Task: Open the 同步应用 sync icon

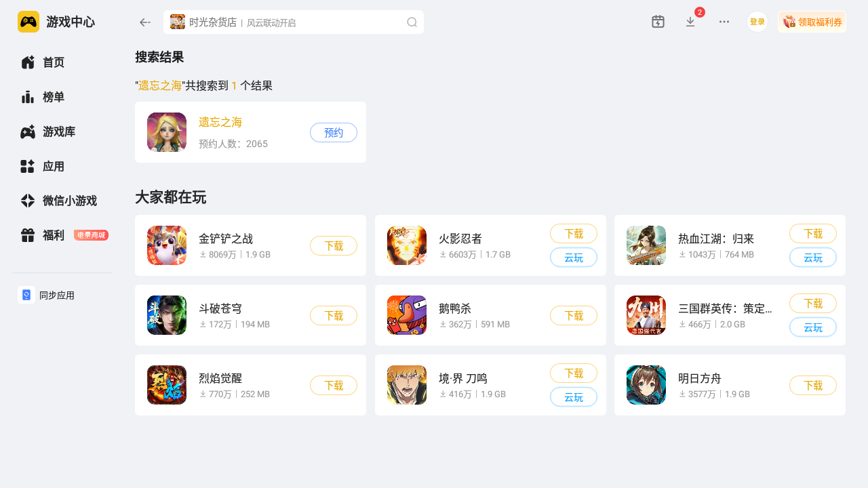Action: [x=26, y=295]
